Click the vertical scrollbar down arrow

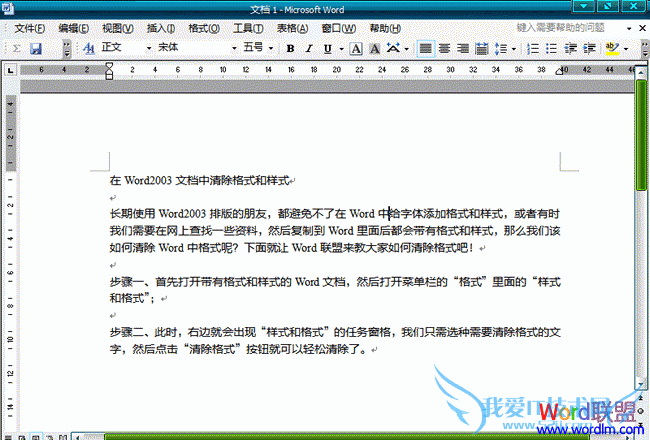(x=641, y=384)
